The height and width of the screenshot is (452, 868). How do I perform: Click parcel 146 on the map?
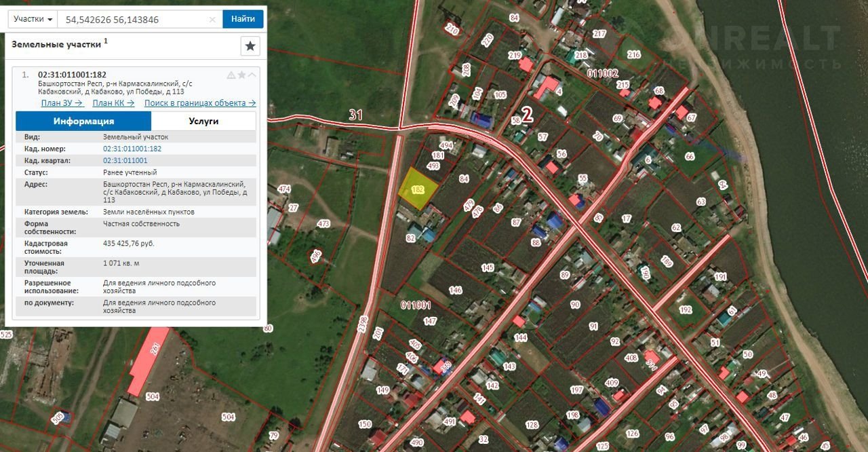click(x=455, y=290)
